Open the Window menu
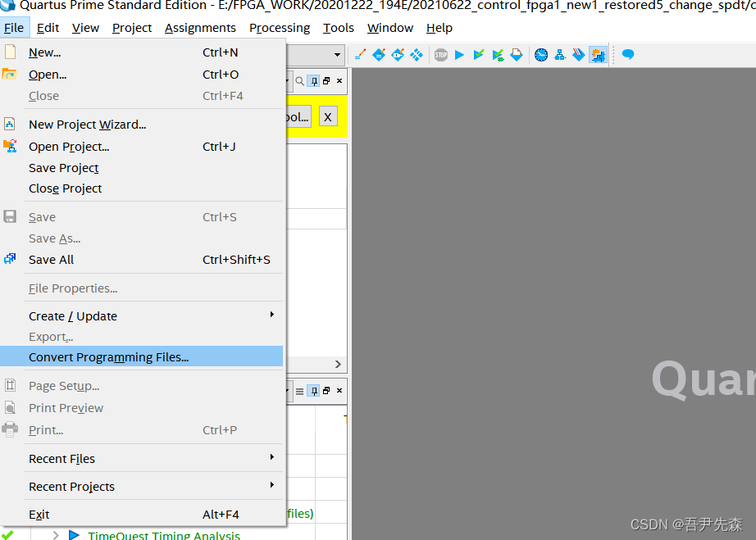The height and width of the screenshot is (540, 756). (390, 28)
